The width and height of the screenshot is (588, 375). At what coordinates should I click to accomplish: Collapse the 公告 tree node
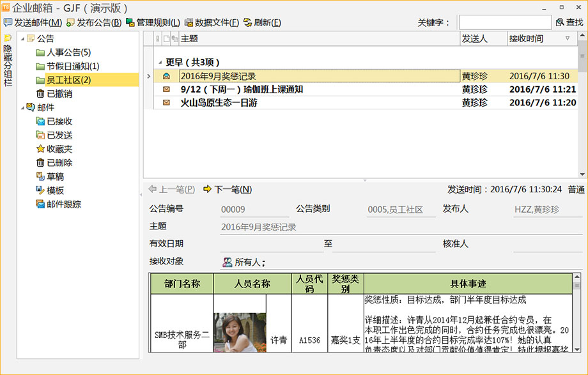point(23,39)
